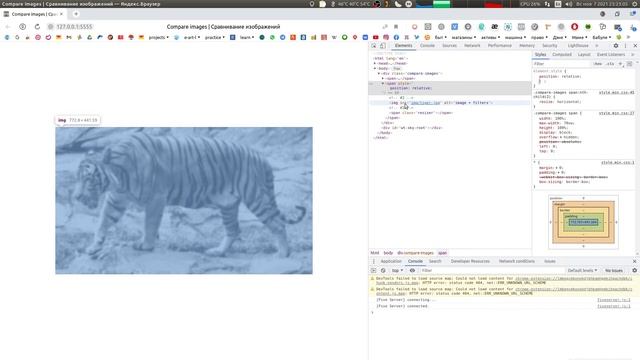640x360 pixels.
Task: Reload the page in browser toolbar
Action: point(37,27)
